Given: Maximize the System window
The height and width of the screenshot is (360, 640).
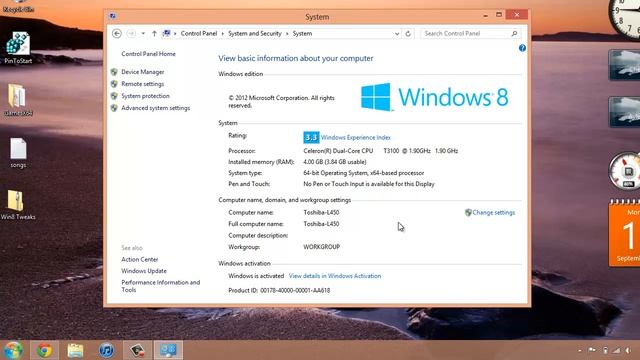Looking at the screenshot, I should [x=499, y=15].
